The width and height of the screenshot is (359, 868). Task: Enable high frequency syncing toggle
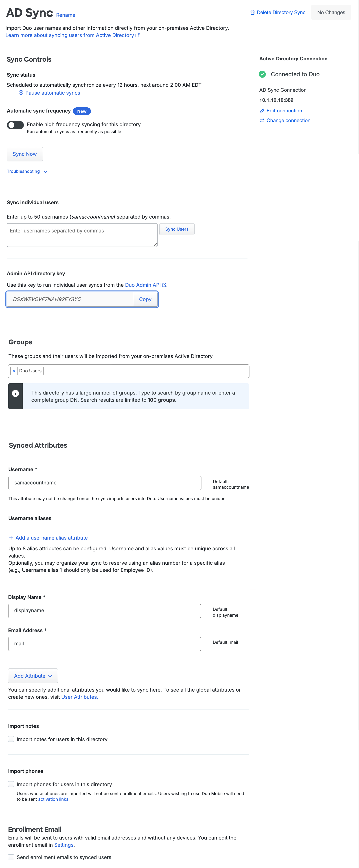click(15, 125)
